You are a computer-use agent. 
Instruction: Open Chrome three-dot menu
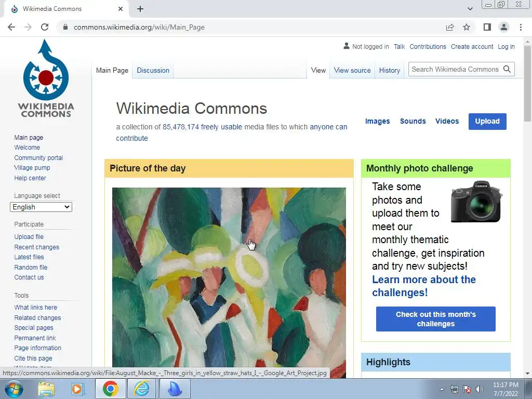pyautogui.click(x=521, y=27)
